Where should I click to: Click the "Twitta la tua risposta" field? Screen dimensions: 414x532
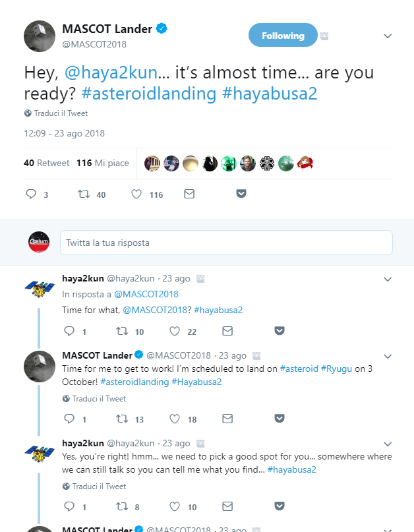tap(225, 243)
